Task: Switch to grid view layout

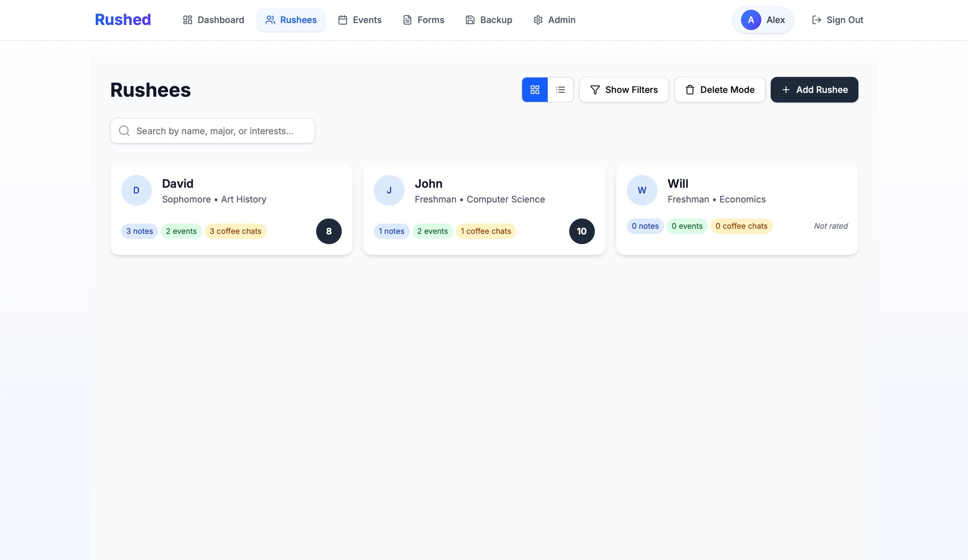Action: pyautogui.click(x=534, y=89)
